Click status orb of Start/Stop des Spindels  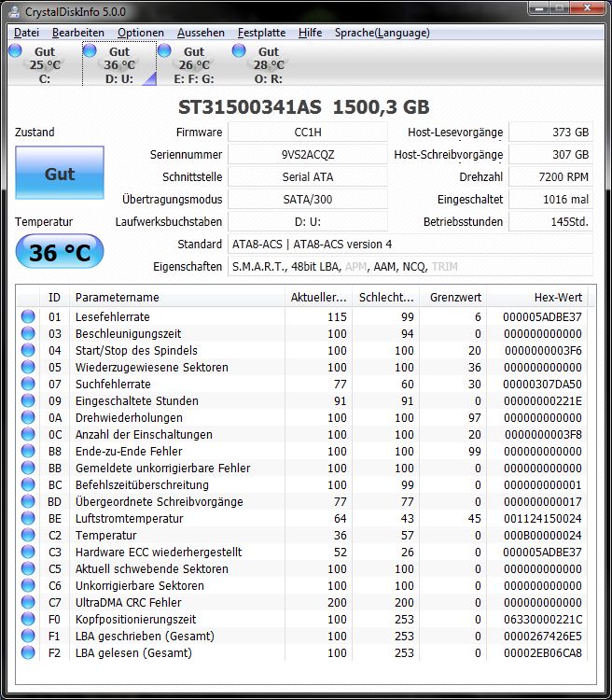click(x=28, y=350)
